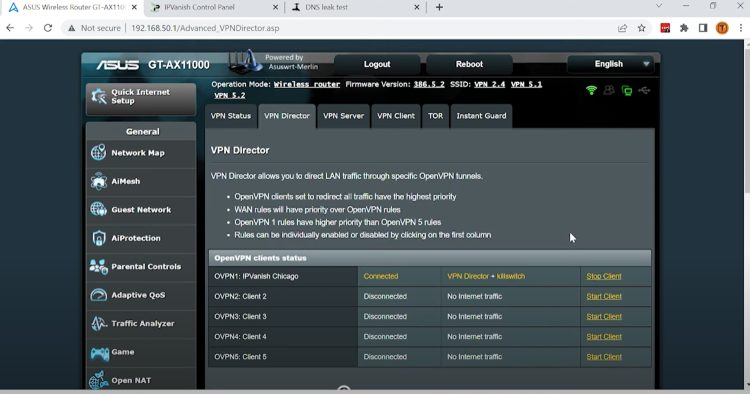Viewport: 750px width, 394px height.
Task: Switch to VPN Status tab
Action: [x=231, y=116]
